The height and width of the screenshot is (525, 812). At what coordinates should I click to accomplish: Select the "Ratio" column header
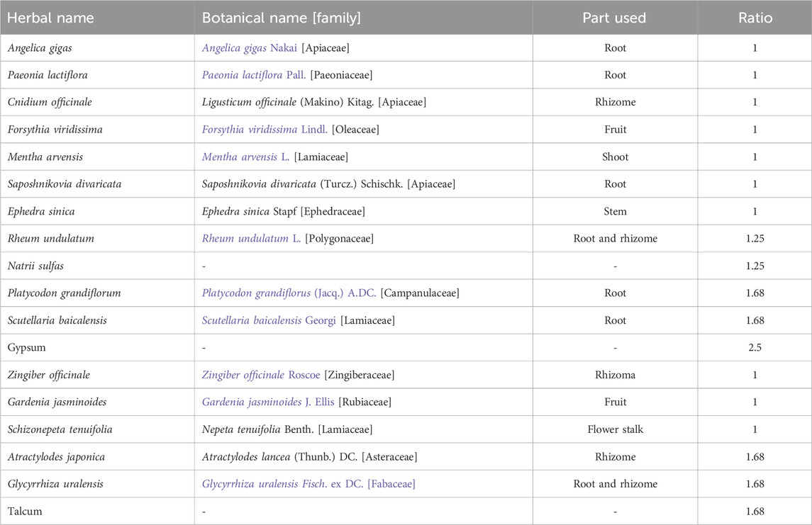point(755,18)
